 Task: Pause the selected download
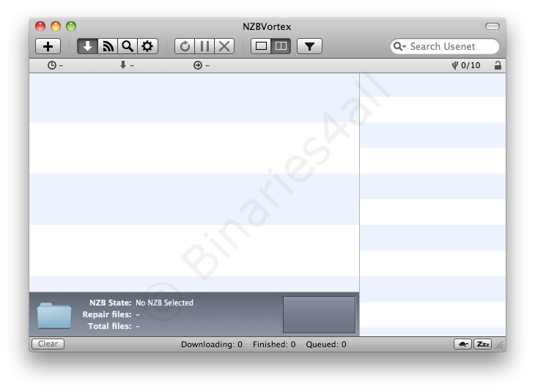tap(204, 46)
